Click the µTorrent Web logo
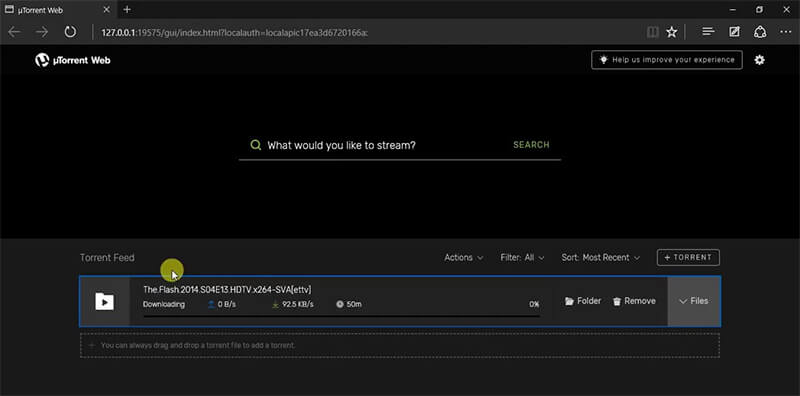The height and width of the screenshot is (396, 800). click(x=72, y=60)
